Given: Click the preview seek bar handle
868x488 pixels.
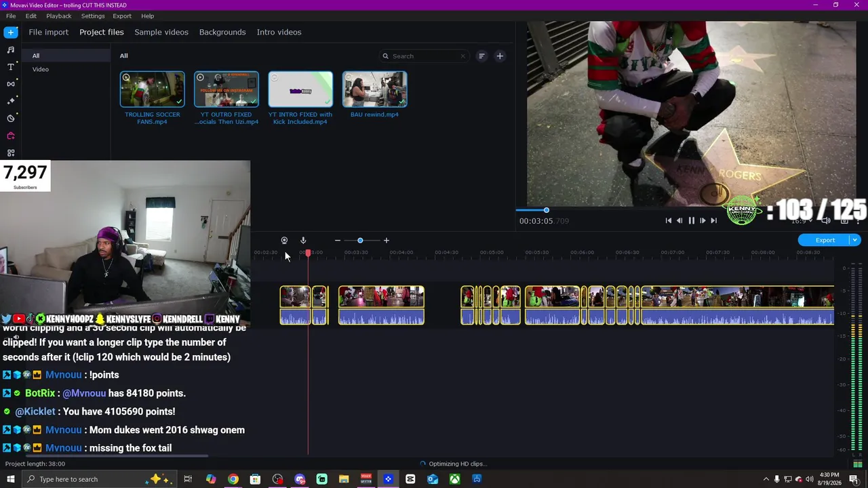Looking at the screenshot, I should coord(546,210).
